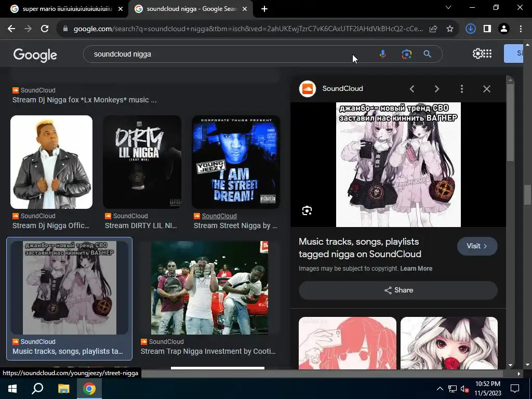This screenshot has height=399, width=532.
Task: Open Stream Trap Investment by Cooti link
Action: 208,351
